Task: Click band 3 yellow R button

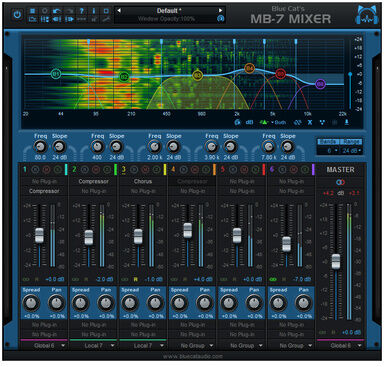Action: pyautogui.click(x=136, y=279)
